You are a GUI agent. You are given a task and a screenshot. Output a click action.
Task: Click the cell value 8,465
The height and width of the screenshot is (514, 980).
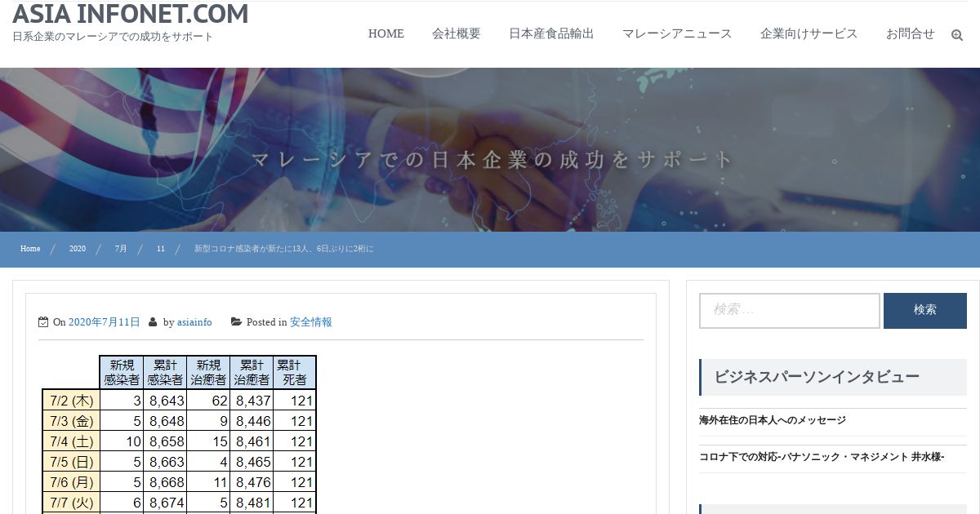[252, 462]
